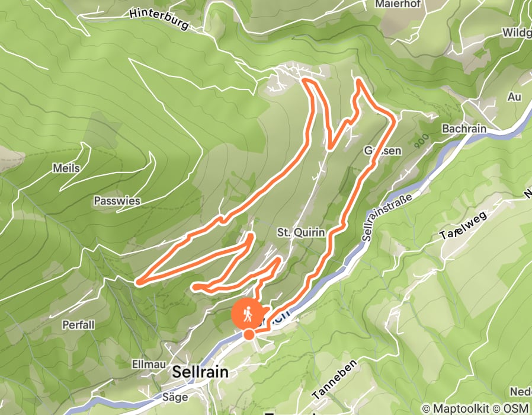Image resolution: width=532 pixels, height=415 pixels.
Task: Click the Au place label
Action: [x=514, y=97]
